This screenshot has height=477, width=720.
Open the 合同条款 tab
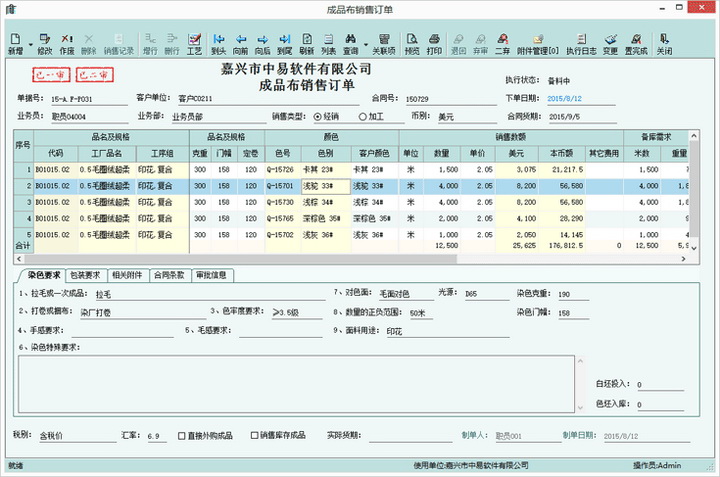click(x=167, y=274)
